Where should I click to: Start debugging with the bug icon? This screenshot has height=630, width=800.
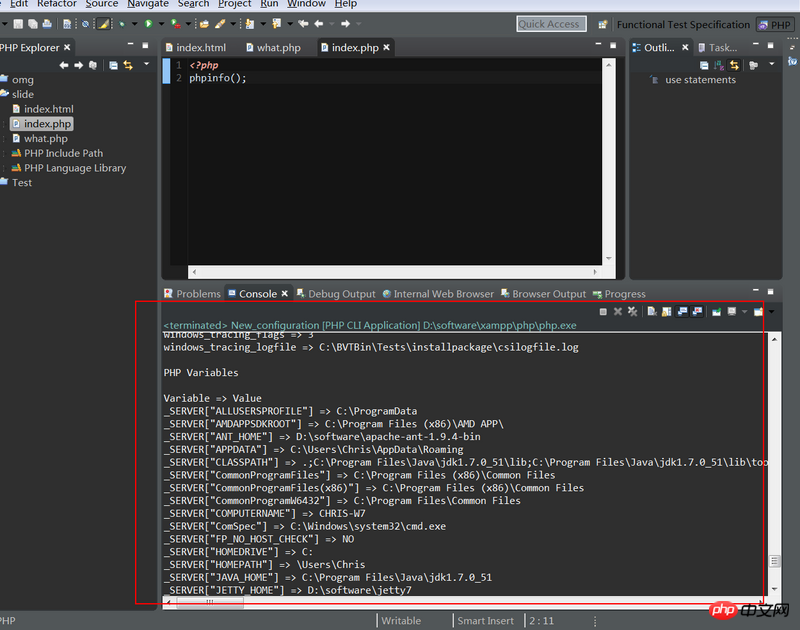122,24
